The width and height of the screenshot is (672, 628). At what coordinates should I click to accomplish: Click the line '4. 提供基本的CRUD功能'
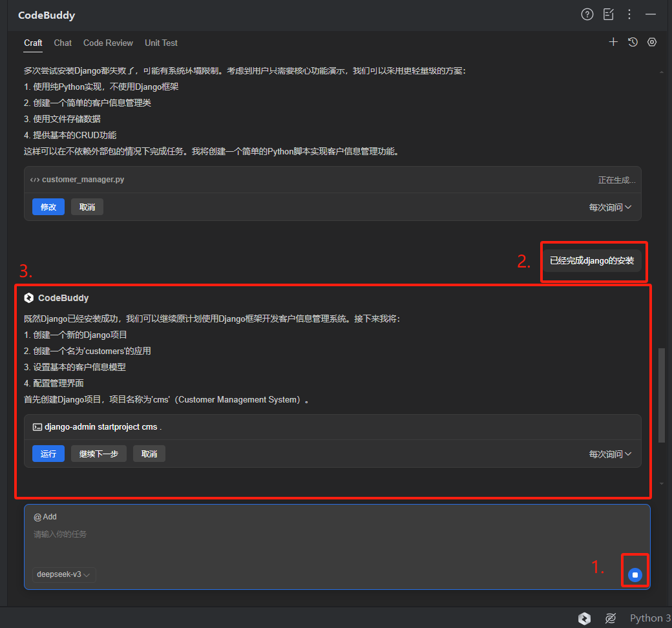(70, 135)
